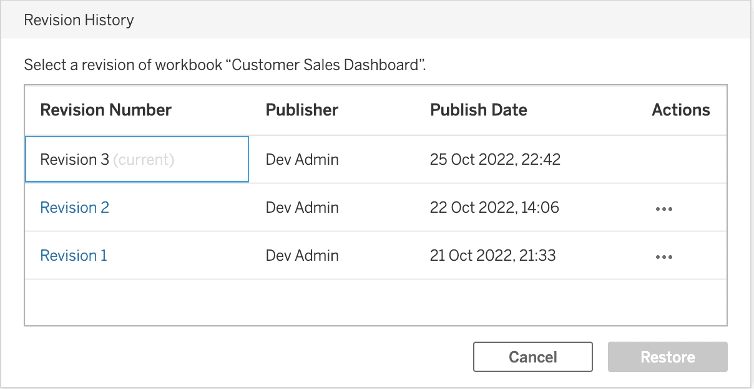Click the 'Select a revision of workbook' text

225,65
